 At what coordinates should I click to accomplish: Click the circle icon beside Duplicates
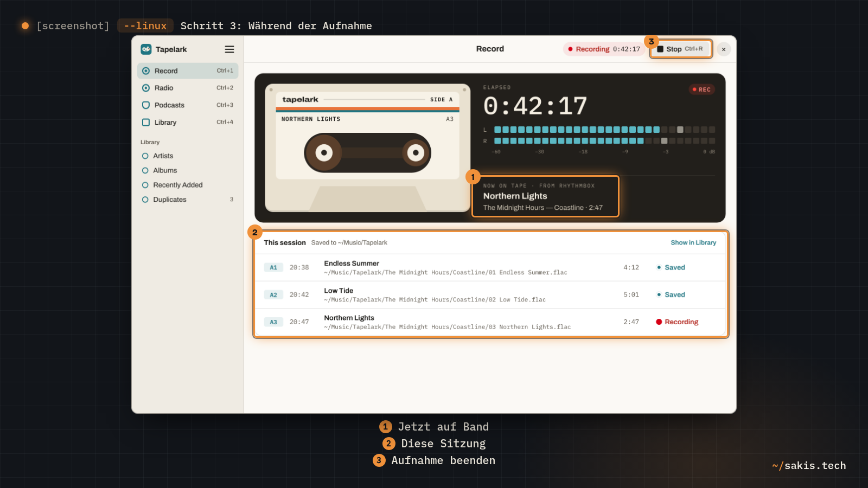tap(145, 200)
